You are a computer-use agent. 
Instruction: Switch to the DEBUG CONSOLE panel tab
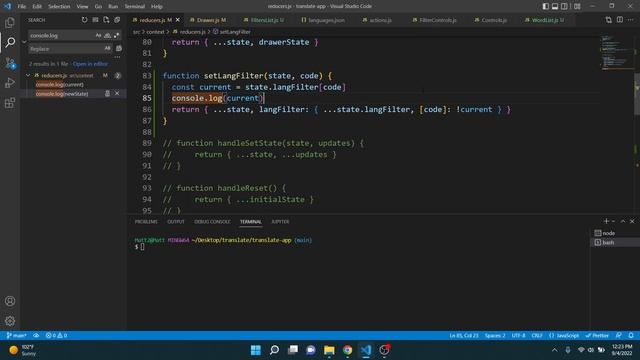[212, 222]
